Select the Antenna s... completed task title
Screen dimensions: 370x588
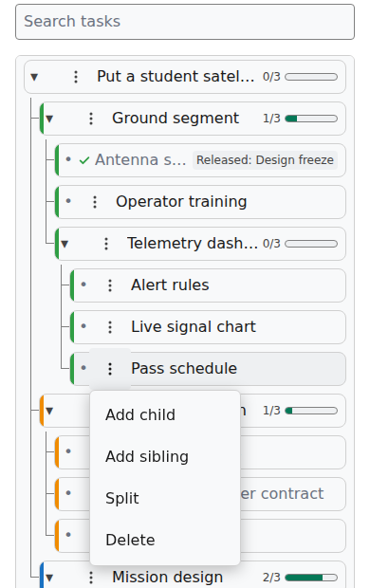point(140,160)
